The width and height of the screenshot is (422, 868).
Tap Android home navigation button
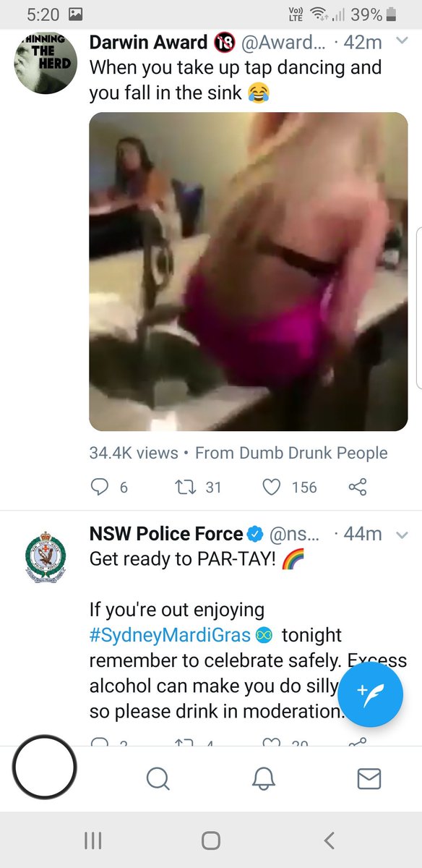point(211,840)
